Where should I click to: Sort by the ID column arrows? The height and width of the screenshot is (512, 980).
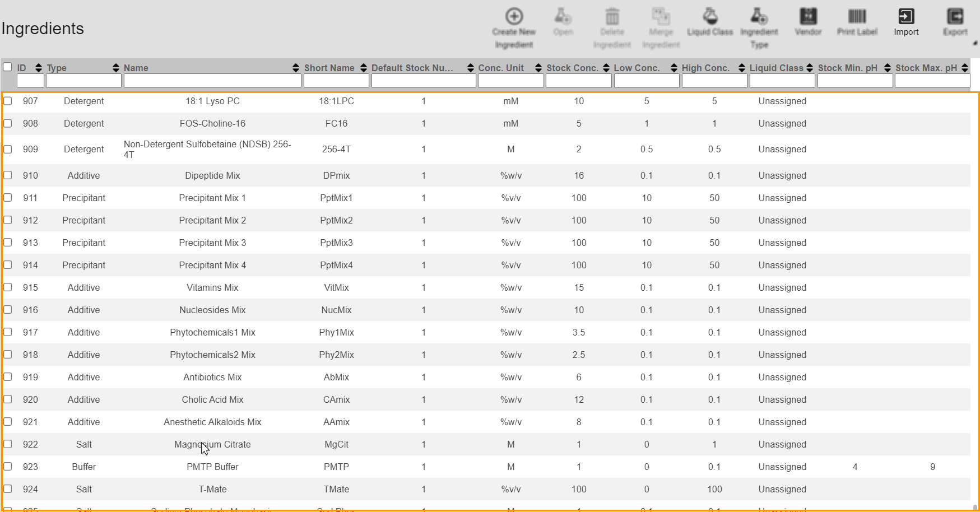click(38, 68)
